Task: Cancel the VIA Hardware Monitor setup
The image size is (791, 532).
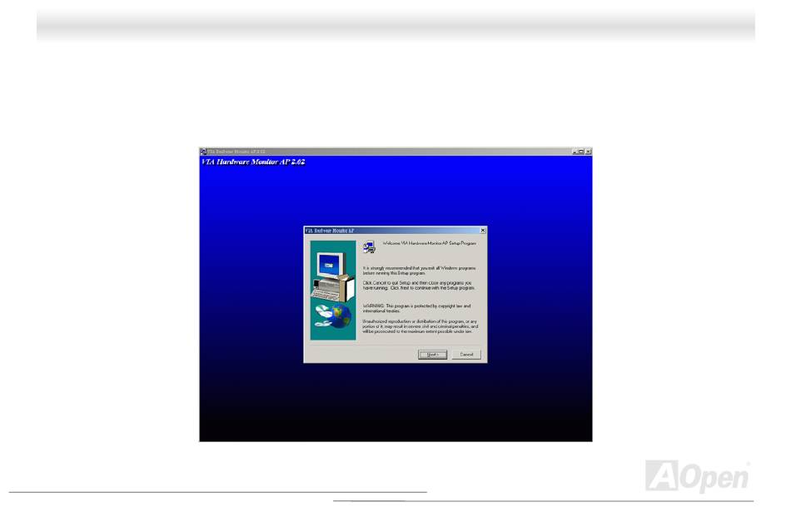Action: [466, 355]
